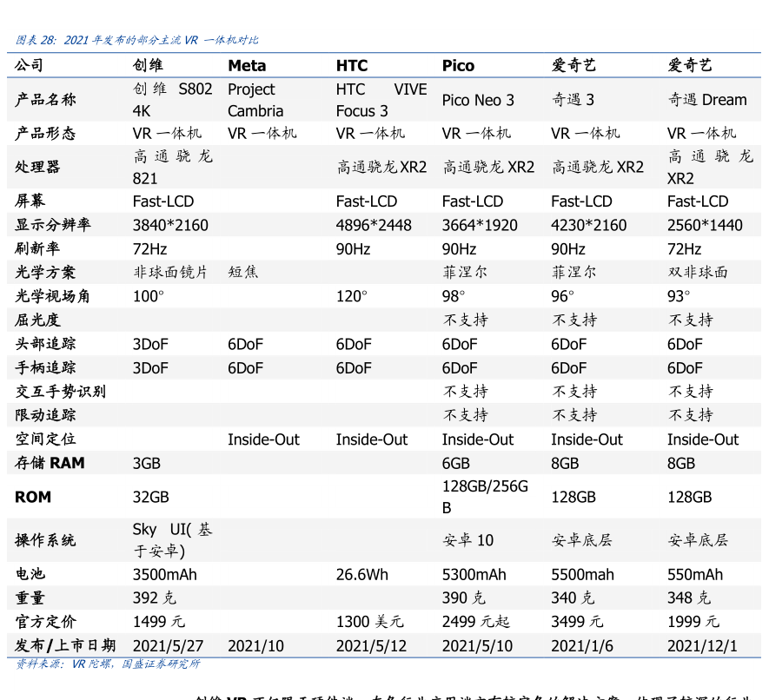
Task: Click product name 'Project Cambria'
Action: coord(255,100)
